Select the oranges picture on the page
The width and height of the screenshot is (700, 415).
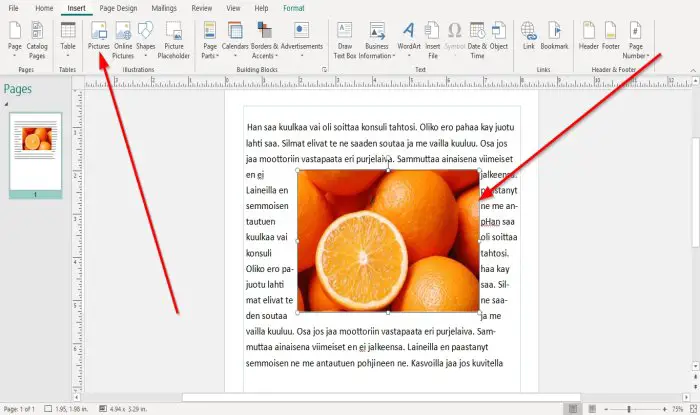[388, 241]
